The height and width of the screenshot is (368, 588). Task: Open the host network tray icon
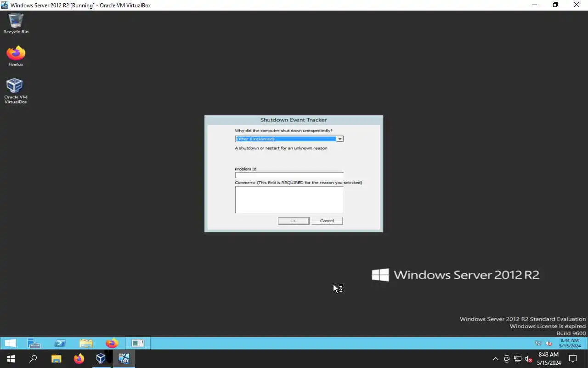[x=518, y=359]
